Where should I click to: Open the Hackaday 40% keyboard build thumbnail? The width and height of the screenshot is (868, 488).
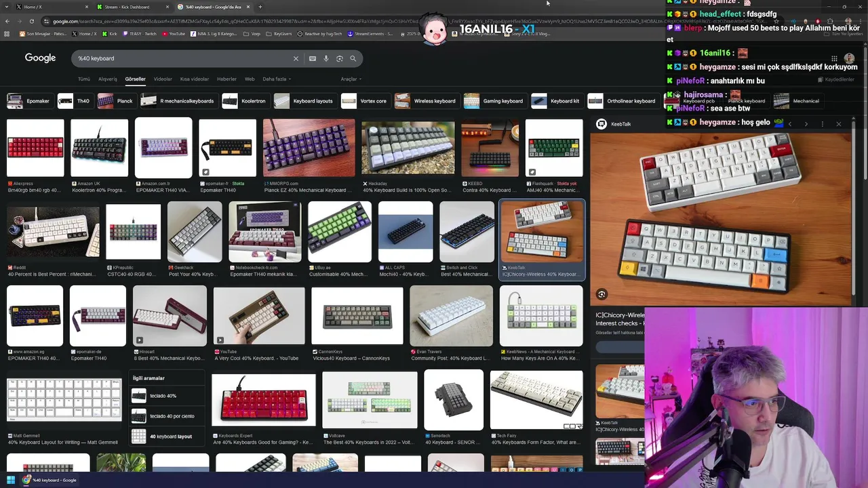click(408, 148)
